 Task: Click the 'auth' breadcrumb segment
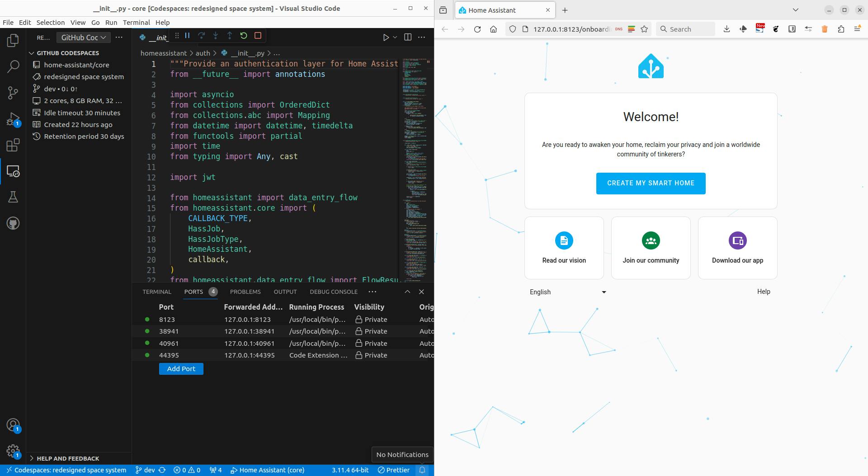[x=203, y=53]
